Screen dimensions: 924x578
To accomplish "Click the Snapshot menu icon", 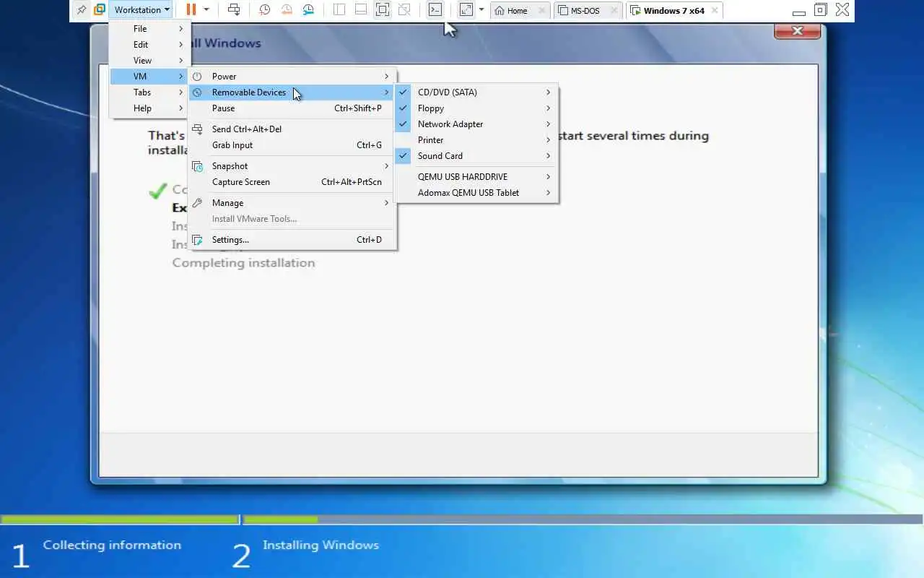I will (197, 166).
